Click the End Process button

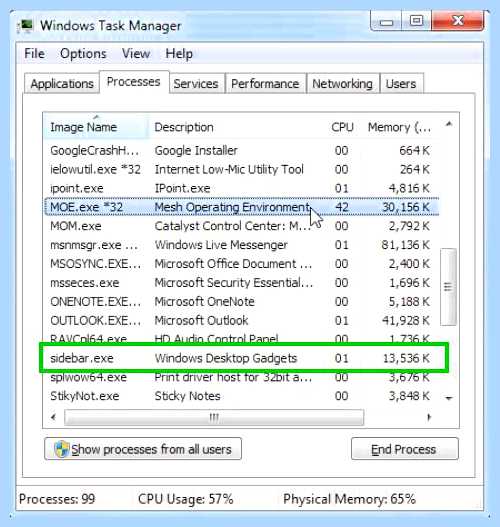click(x=405, y=449)
